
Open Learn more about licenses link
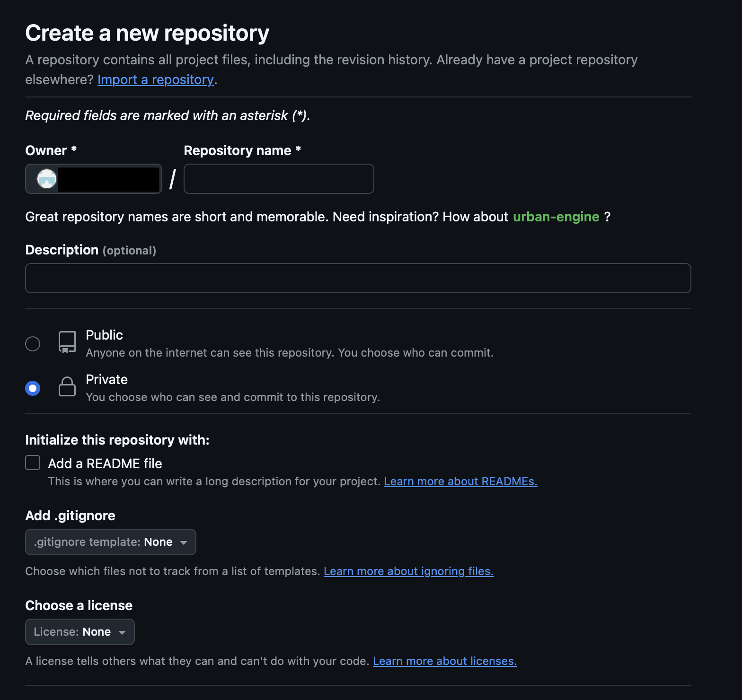[445, 661]
